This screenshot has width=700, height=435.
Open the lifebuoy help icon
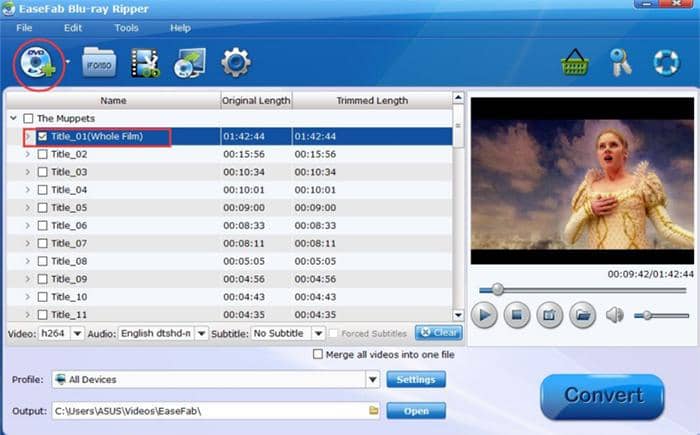coord(667,63)
